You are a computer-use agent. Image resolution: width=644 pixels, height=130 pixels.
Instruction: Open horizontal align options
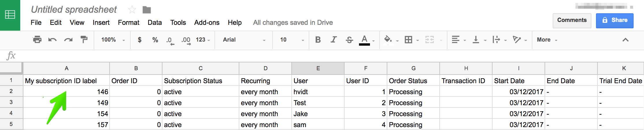tap(456, 40)
